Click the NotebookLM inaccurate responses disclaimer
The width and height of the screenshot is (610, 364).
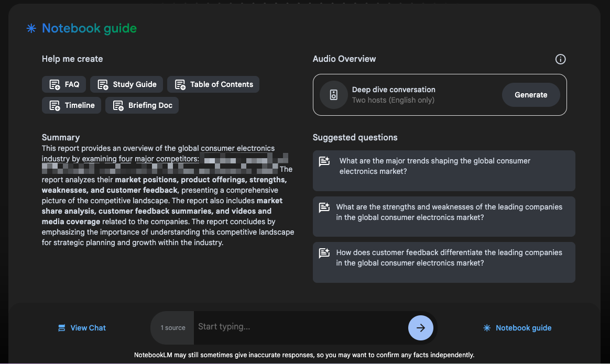pos(304,355)
